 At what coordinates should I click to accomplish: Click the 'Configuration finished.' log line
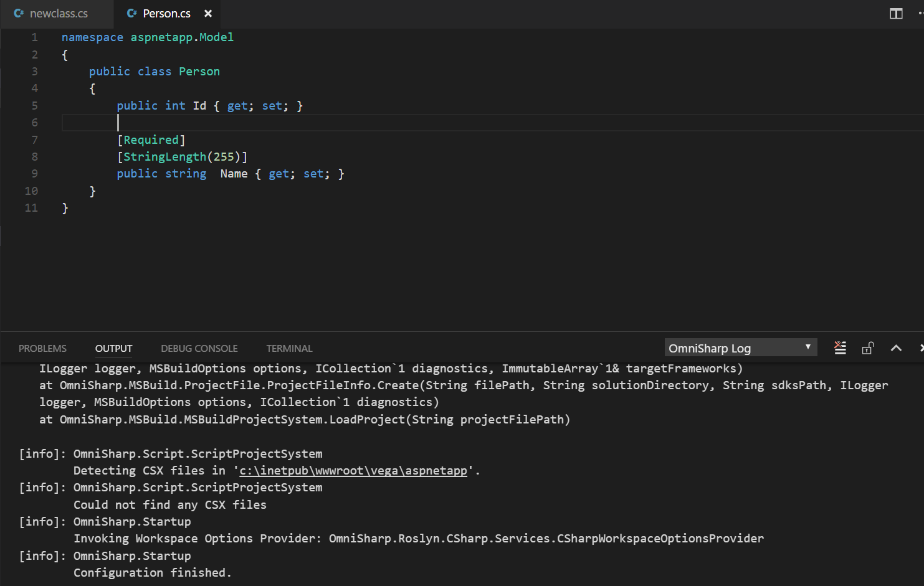click(153, 573)
